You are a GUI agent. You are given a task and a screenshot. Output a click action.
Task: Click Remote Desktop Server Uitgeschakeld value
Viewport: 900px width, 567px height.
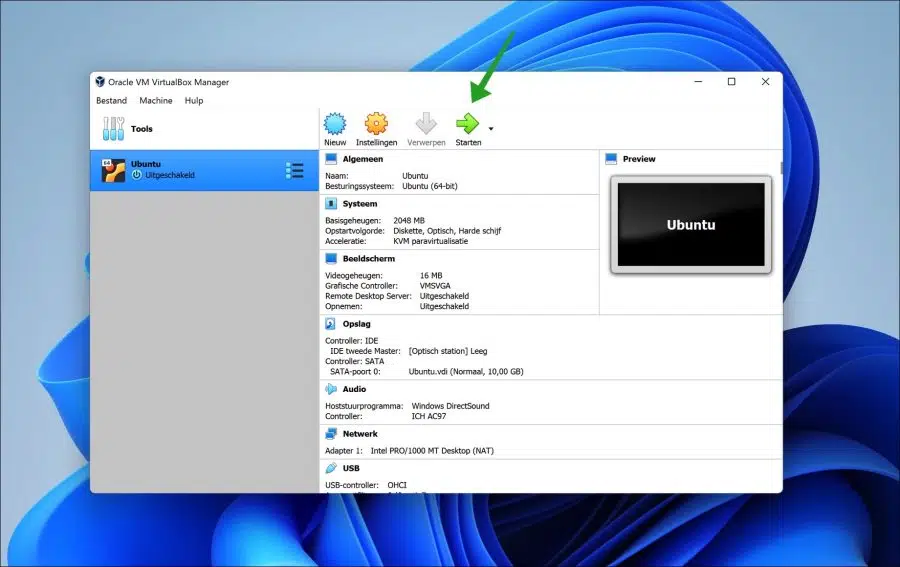coord(444,296)
